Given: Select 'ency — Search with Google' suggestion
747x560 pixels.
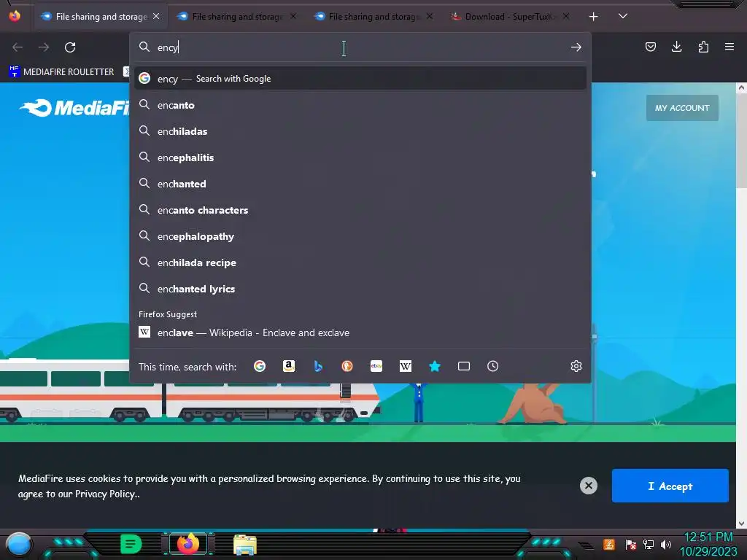Looking at the screenshot, I should coord(360,79).
